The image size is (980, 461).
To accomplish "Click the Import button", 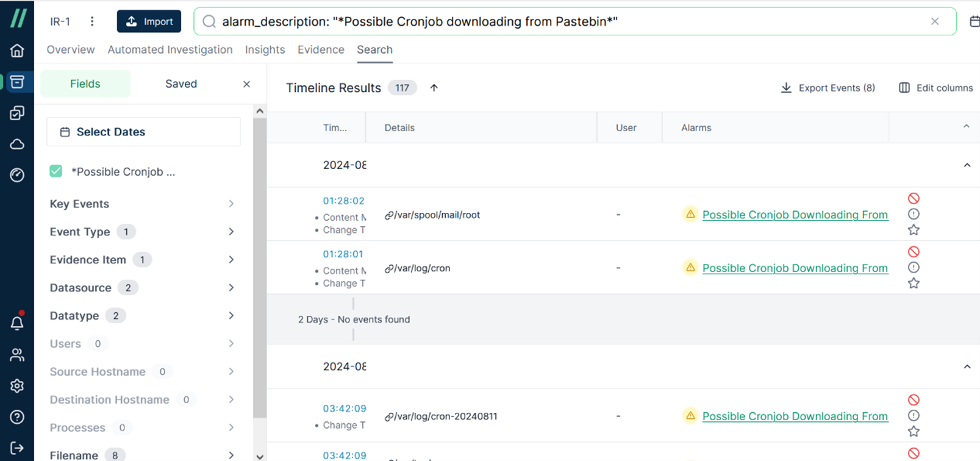I will (149, 22).
